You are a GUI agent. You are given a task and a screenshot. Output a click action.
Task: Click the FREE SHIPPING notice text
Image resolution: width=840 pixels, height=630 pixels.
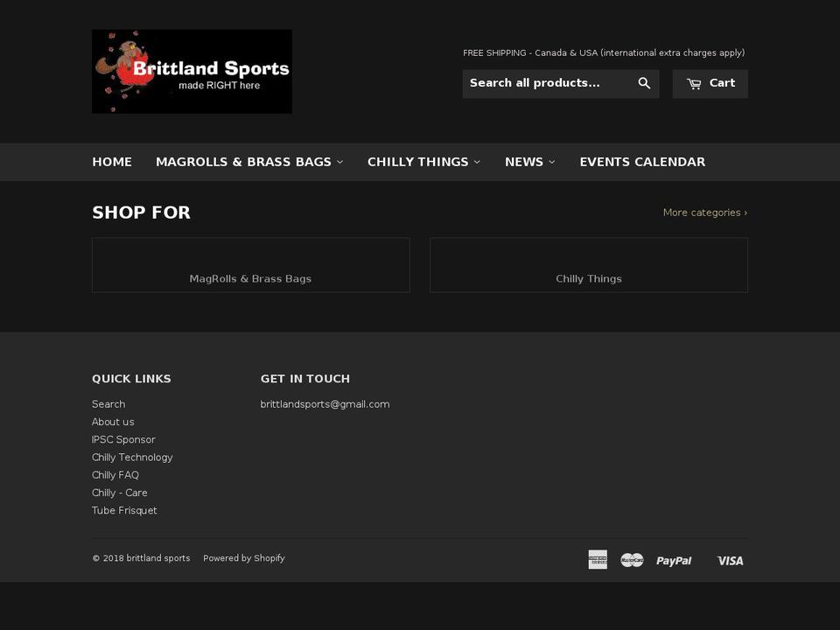604,52
